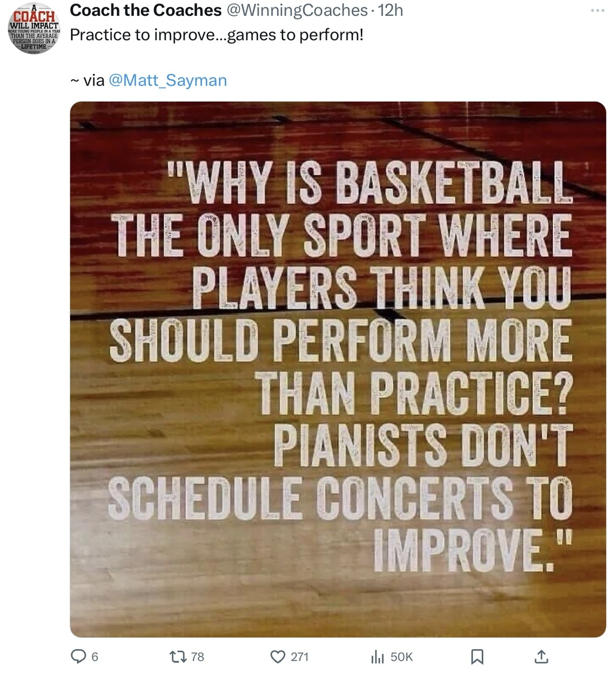
Task: Like the post with the heart icon
Action: coord(277,657)
